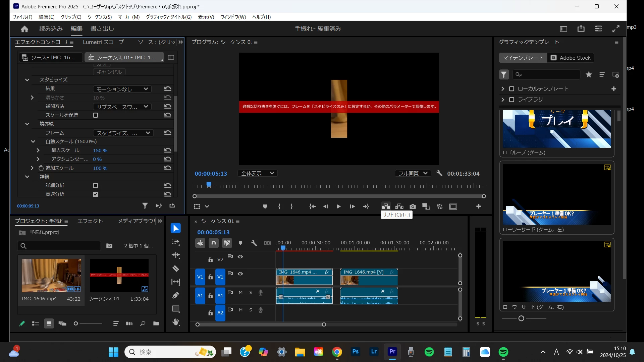This screenshot has height=362, width=644.
Task: Open the シーケンス(S) menu
Action: coord(100,17)
